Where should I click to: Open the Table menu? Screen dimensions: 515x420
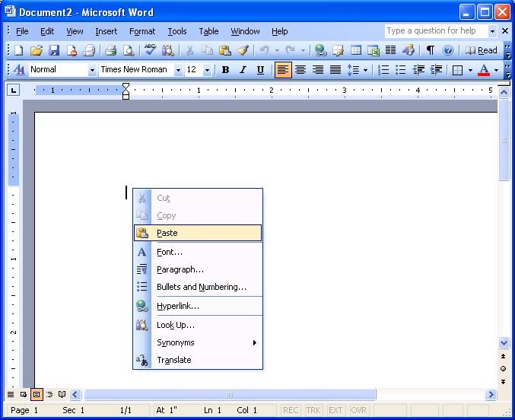[208, 31]
